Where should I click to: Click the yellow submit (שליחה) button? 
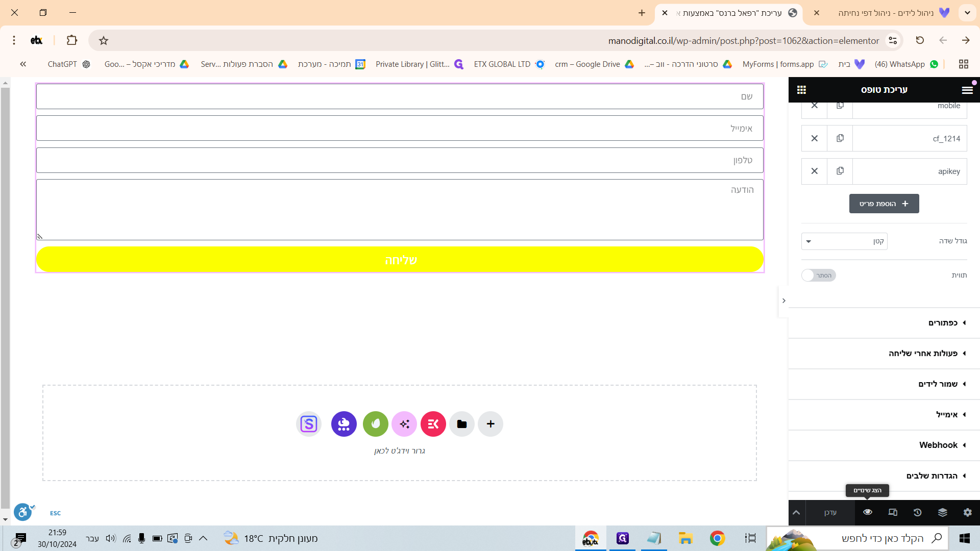click(x=400, y=260)
